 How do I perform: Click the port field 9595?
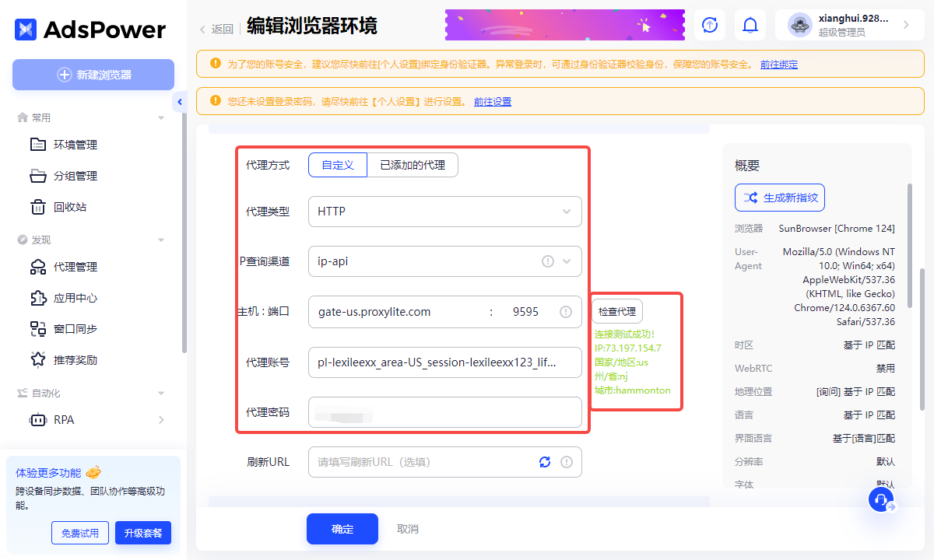[x=526, y=312]
